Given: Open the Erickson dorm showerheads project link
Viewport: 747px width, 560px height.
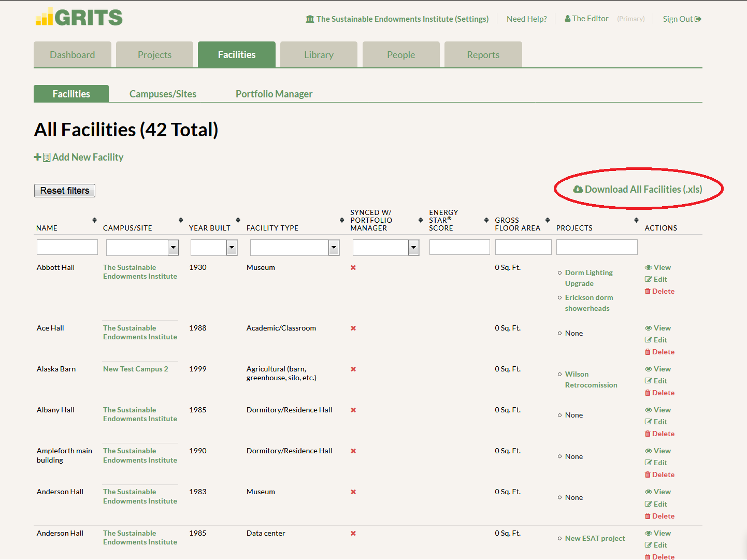Looking at the screenshot, I should (x=589, y=303).
